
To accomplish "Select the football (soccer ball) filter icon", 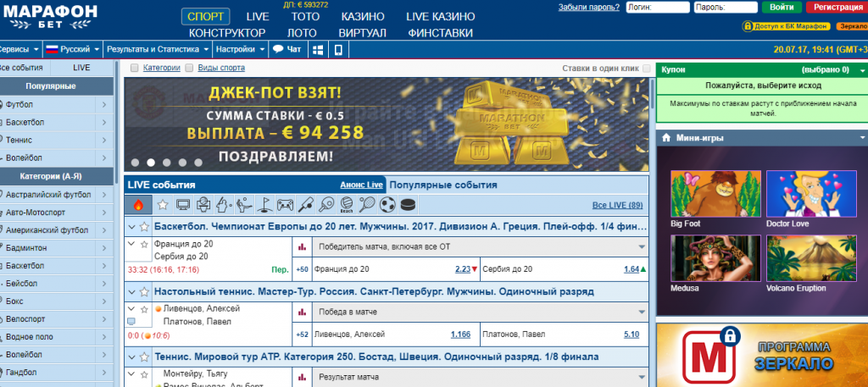I will (x=388, y=204).
